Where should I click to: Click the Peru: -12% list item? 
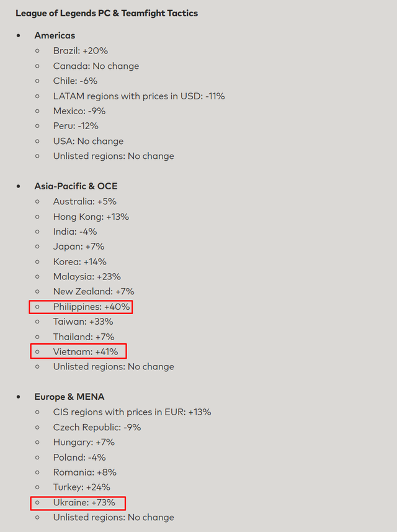76,126
